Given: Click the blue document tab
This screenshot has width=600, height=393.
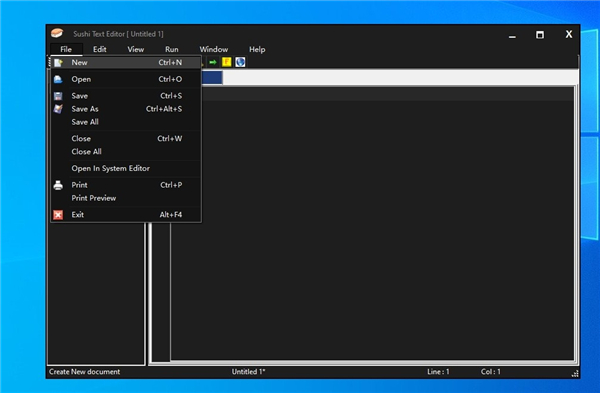Looking at the screenshot, I should [212, 78].
